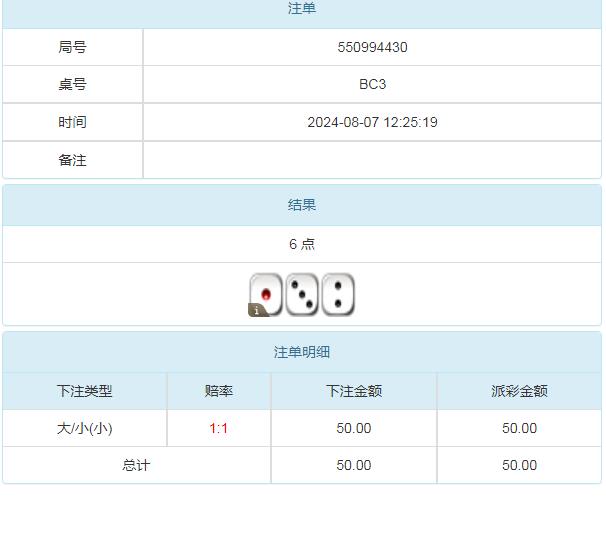Click the 结果 section header

[302, 205]
